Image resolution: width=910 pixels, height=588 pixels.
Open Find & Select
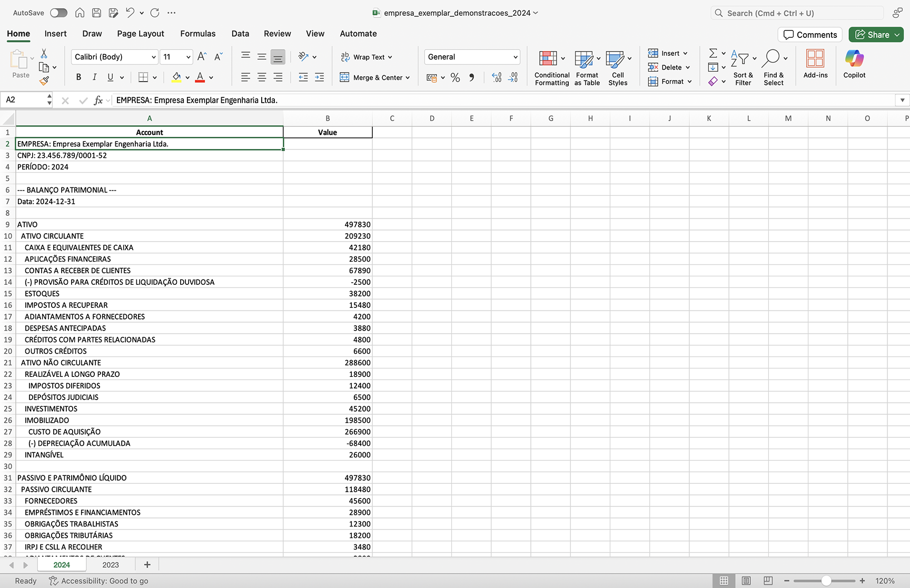coord(774,68)
